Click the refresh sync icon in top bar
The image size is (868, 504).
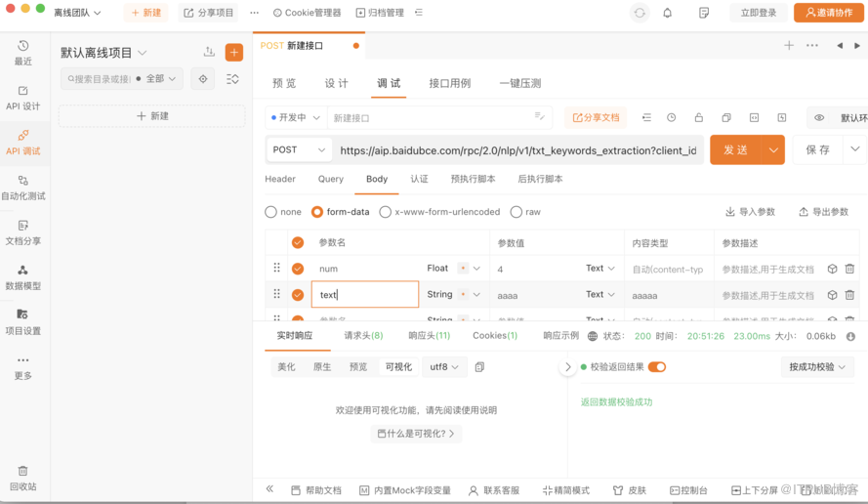(x=640, y=13)
